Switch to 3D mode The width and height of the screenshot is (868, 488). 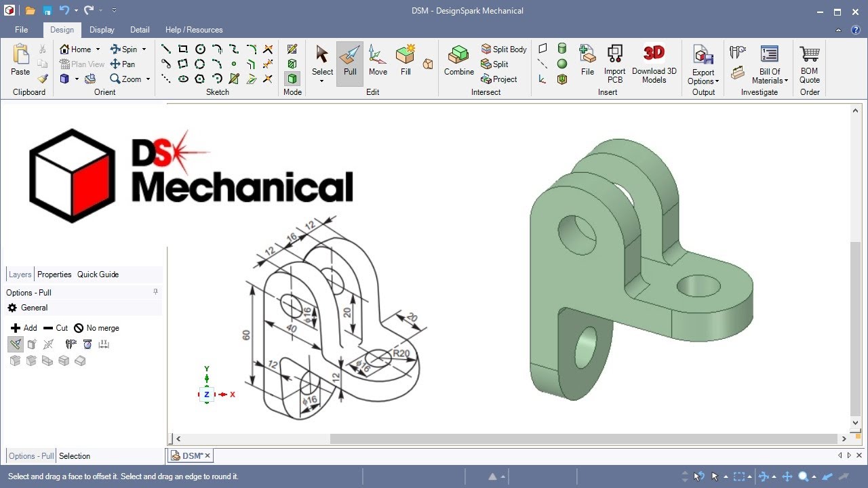click(x=292, y=79)
